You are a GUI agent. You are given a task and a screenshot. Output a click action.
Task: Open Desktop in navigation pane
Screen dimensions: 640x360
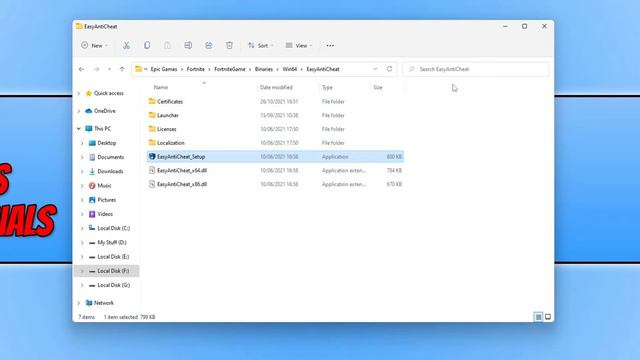[x=107, y=143]
